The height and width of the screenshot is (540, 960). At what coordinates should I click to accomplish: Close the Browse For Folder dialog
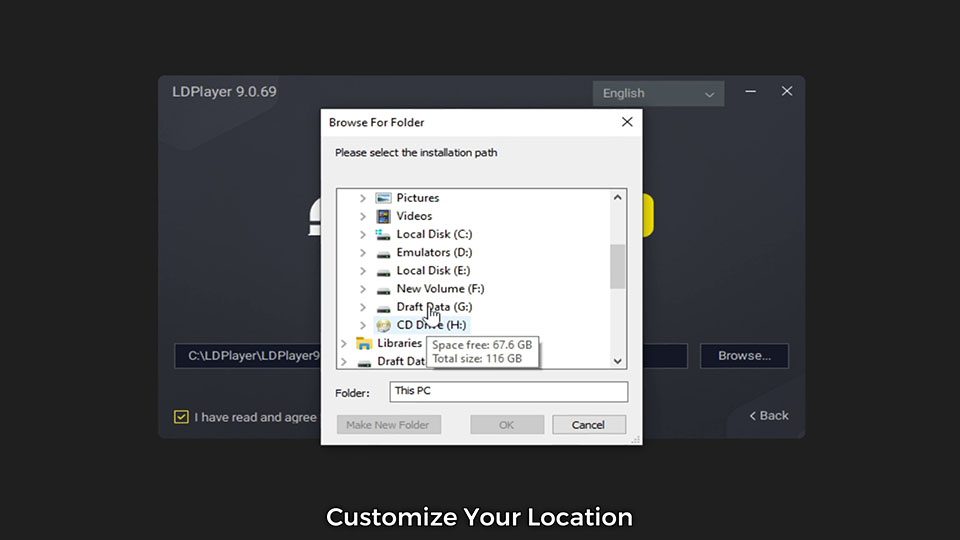(627, 122)
